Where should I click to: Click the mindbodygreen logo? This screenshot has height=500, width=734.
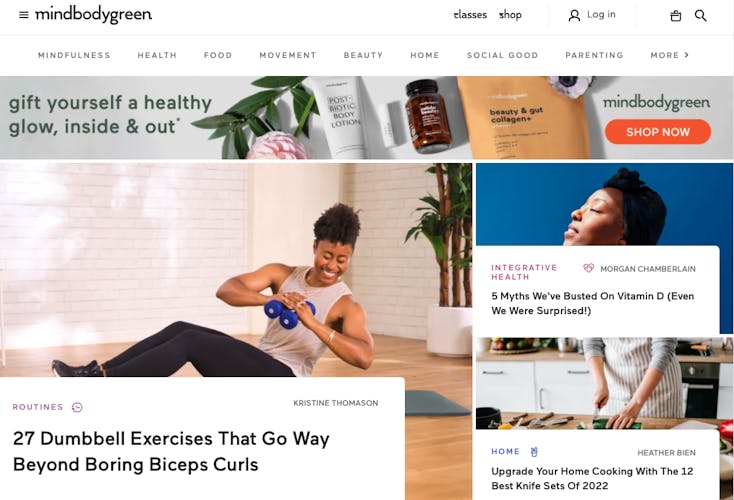(x=94, y=15)
